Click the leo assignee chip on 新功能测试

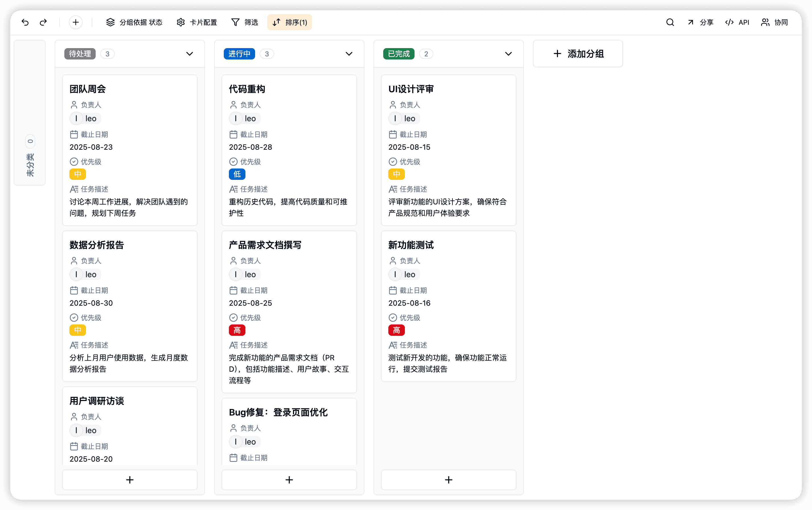pyautogui.click(x=404, y=274)
